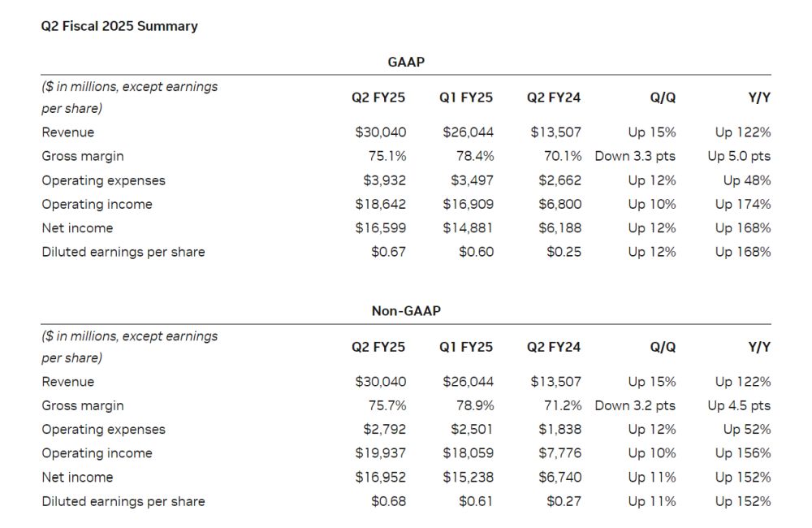Click GAAP operating income value $18,642
The width and height of the screenshot is (812, 528).
coord(381,204)
